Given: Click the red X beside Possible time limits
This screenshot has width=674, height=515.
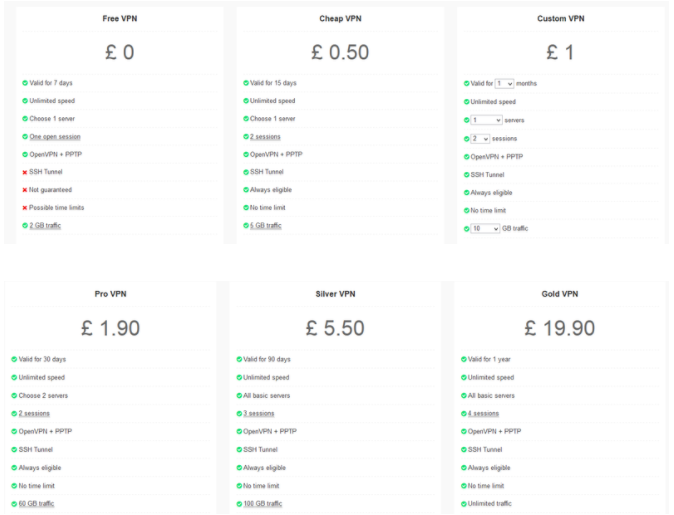Looking at the screenshot, I should click(25, 208).
